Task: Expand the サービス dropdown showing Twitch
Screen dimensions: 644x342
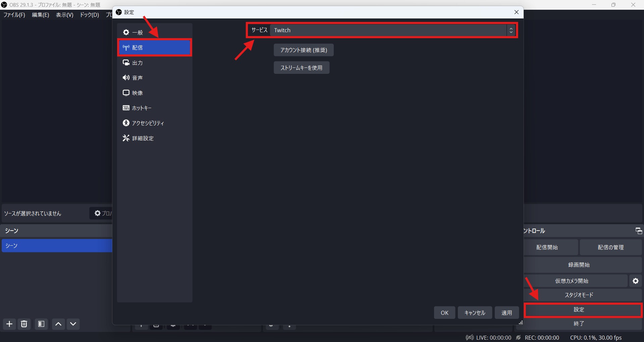Action: point(392,30)
